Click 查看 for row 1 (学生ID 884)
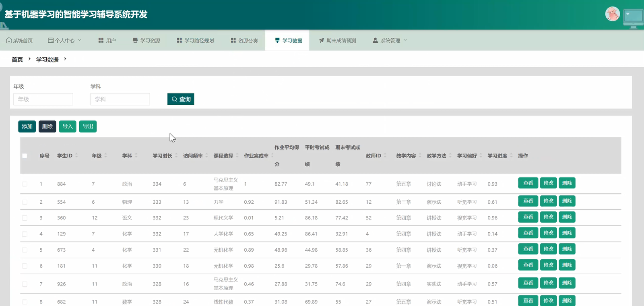 528,183
